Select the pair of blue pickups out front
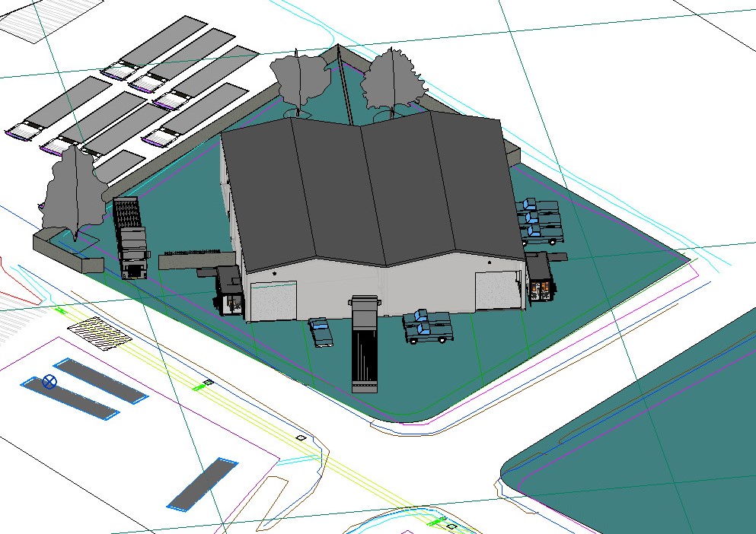 tap(428, 326)
